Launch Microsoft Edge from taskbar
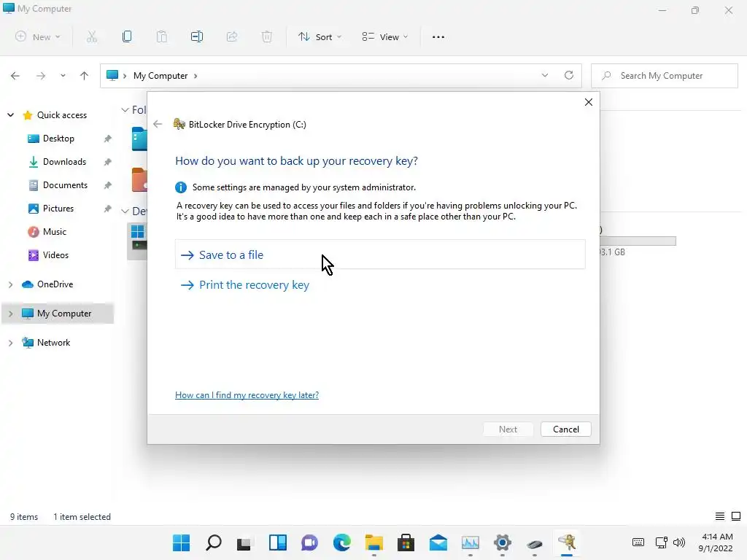The width and height of the screenshot is (747, 560). [x=341, y=542]
